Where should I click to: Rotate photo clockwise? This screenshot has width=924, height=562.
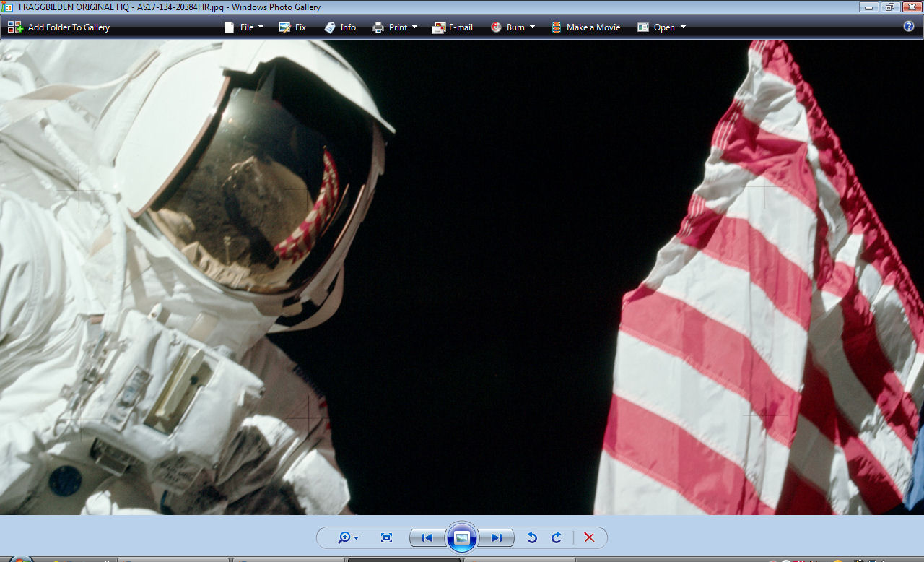click(x=557, y=537)
